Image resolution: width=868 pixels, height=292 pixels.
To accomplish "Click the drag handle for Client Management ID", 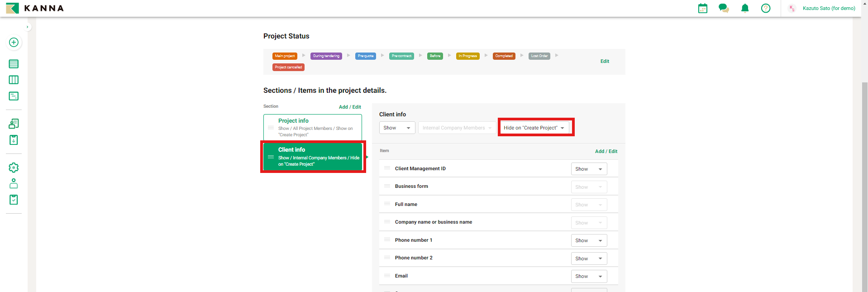I will [387, 168].
